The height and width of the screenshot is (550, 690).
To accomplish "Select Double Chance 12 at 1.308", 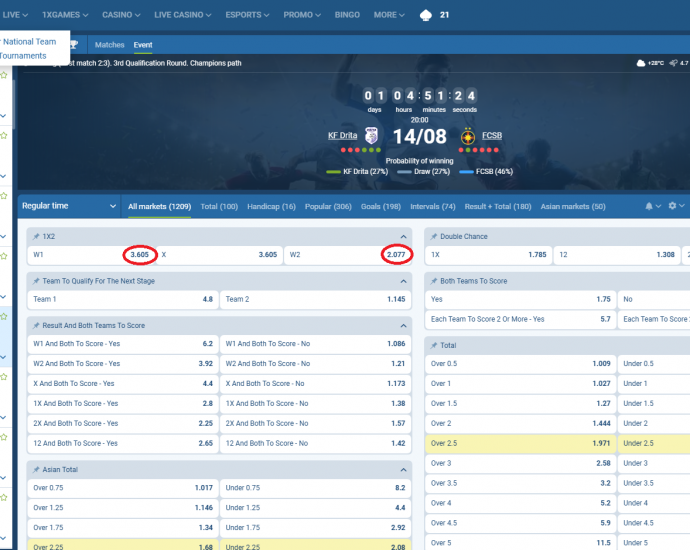I will [617, 255].
